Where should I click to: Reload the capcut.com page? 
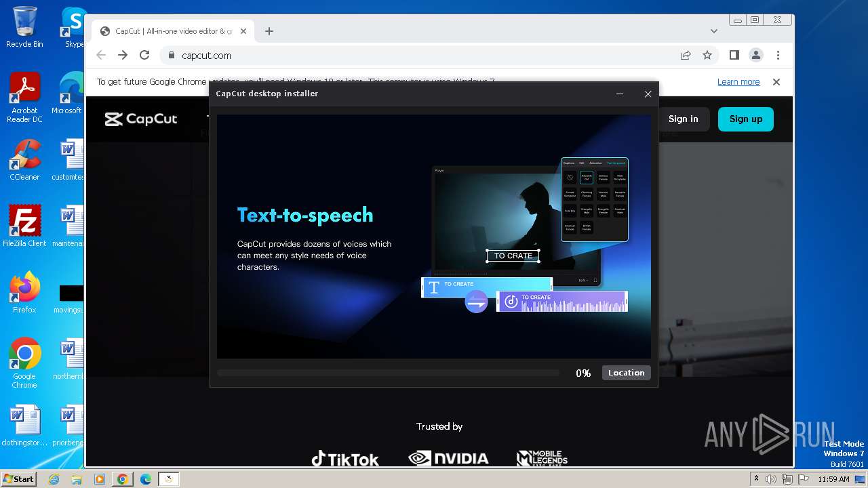[144, 56]
